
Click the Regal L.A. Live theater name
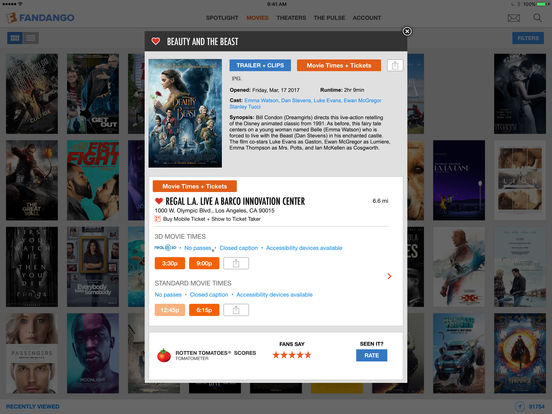[235, 201]
